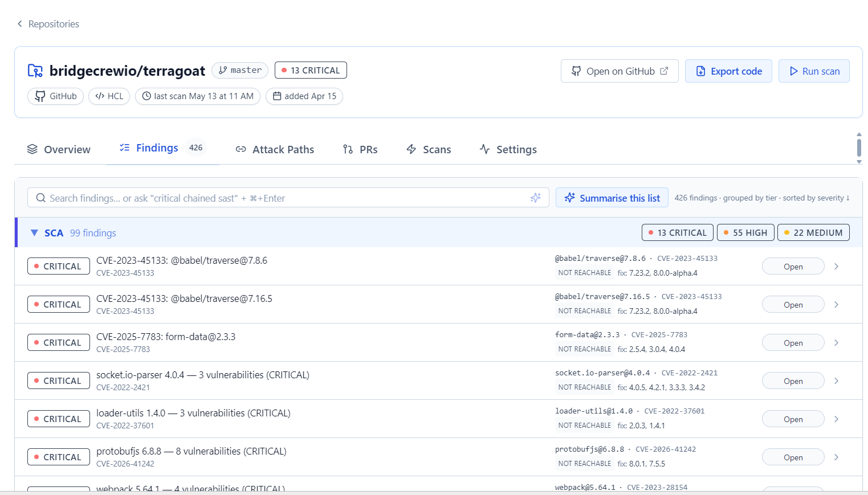
Task: Open the Settings tab
Action: [x=508, y=149]
